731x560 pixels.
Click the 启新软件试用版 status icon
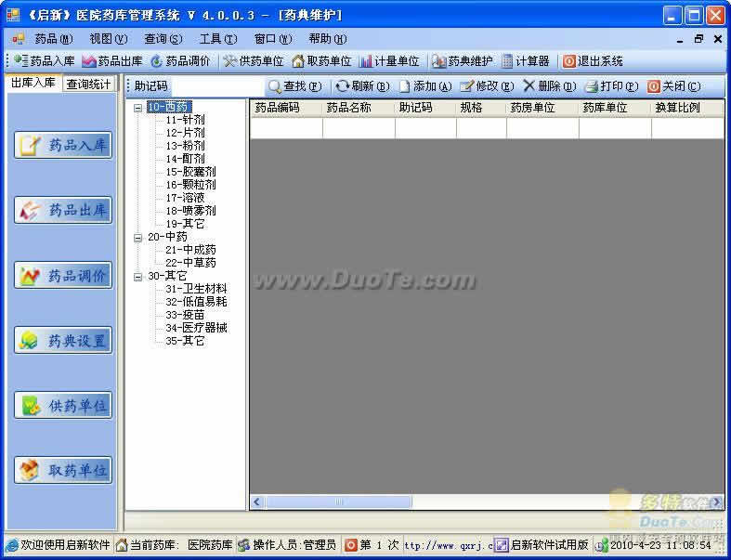502,544
